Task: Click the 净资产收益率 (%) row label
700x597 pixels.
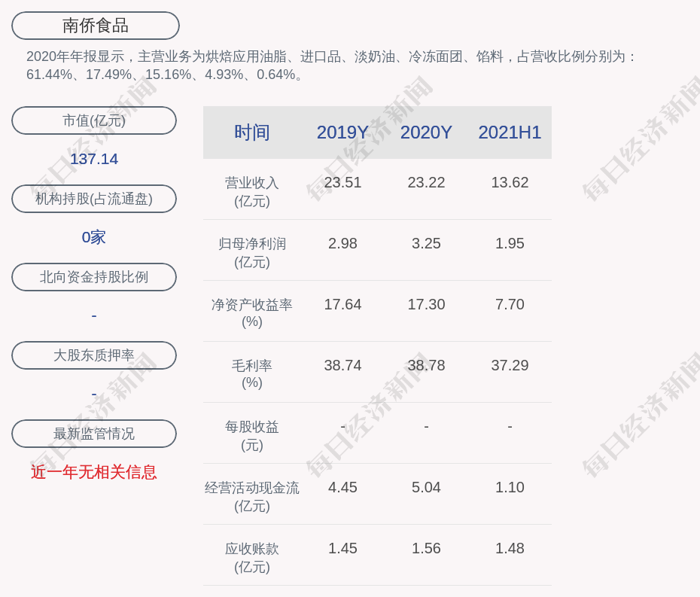Action: tap(252, 313)
